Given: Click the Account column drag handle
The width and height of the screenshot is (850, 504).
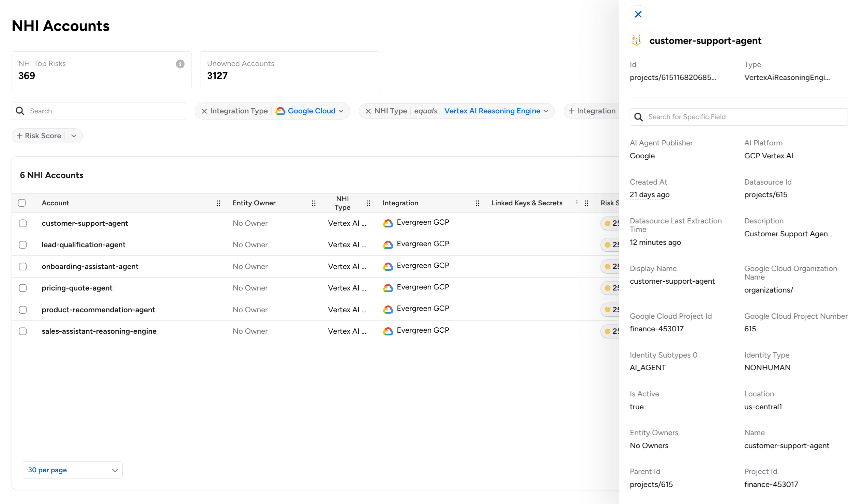Looking at the screenshot, I should [218, 203].
